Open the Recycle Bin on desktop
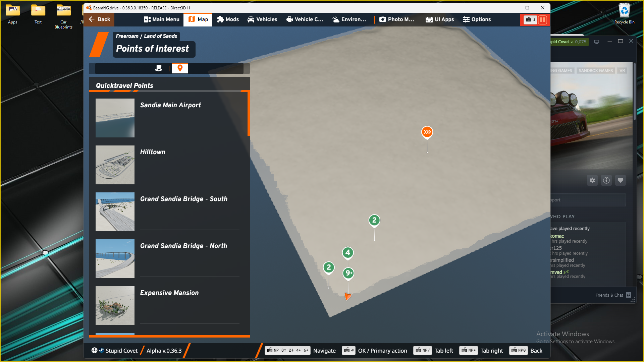This screenshot has width=644, height=362. click(x=624, y=14)
